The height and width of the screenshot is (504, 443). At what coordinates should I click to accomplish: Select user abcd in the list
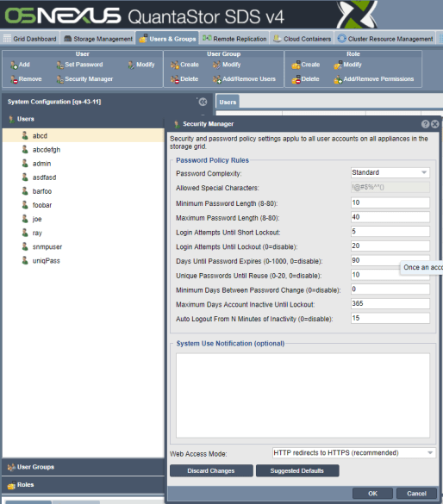[x=84, y=135]
